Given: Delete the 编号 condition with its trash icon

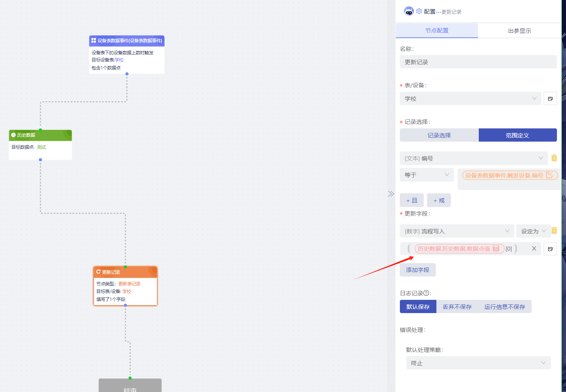Looking at the screenshot, I should tap(554, 158).
